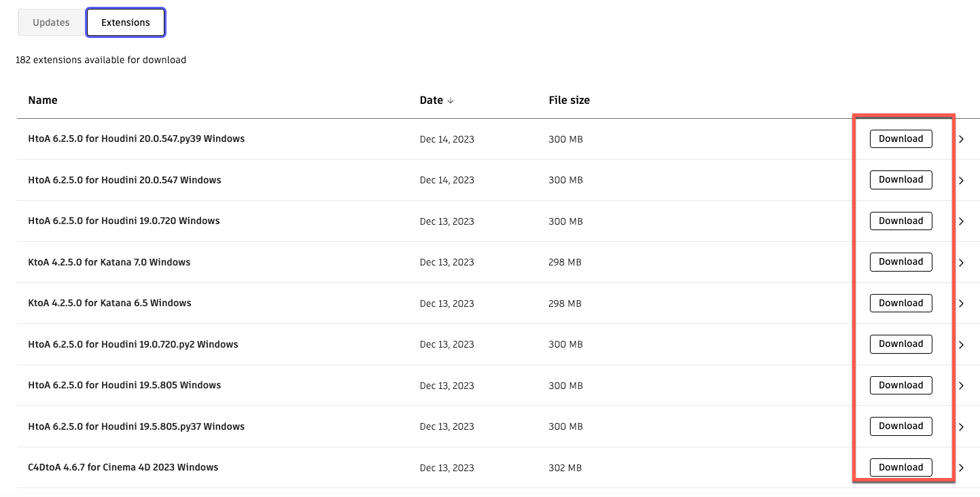Download C4DtoA 4.6.7 for Cinema 4D 2023
This screenshot has height=497, width=980.
pos(900,467)
